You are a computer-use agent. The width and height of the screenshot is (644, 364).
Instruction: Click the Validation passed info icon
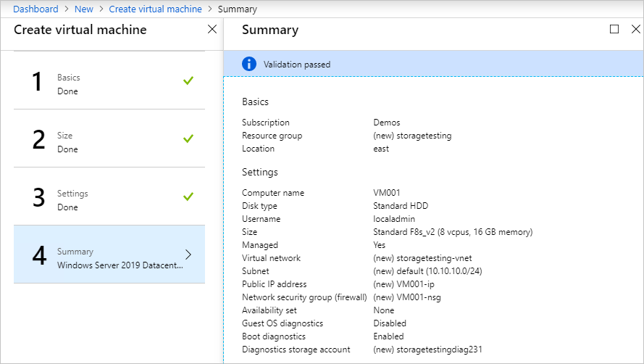click(x=249, y=64)
